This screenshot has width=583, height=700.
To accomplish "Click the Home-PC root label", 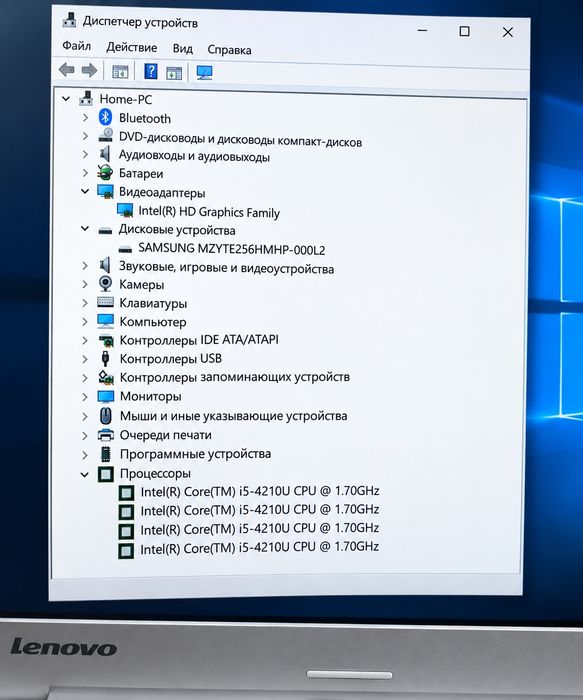I will click(x=125, y=99).
